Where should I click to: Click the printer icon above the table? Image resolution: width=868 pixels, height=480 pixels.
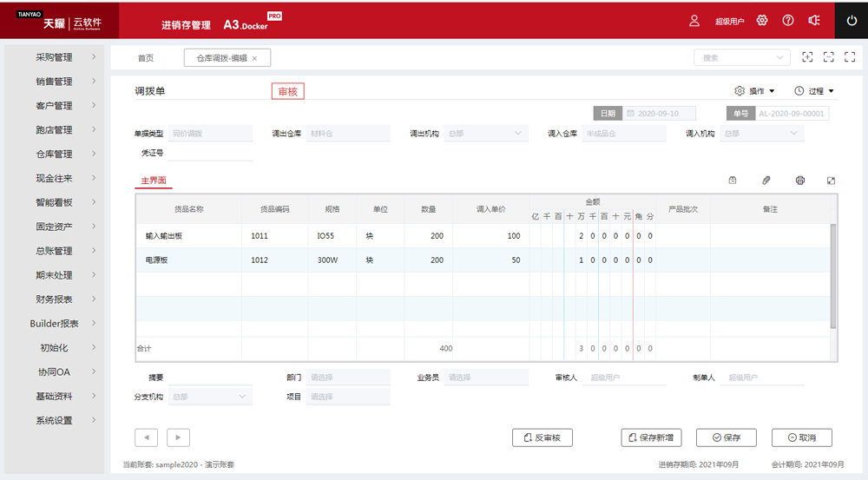[x=800, y=181]
